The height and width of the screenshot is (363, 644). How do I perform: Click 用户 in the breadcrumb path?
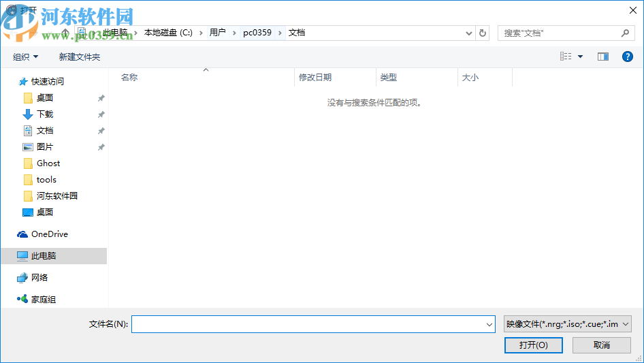(x=217, y=33)
